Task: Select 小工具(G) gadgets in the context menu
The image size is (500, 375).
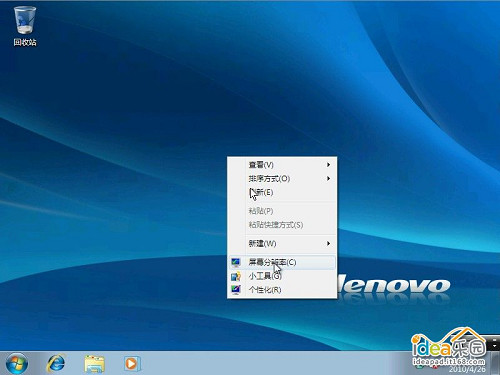Action: 282,276
